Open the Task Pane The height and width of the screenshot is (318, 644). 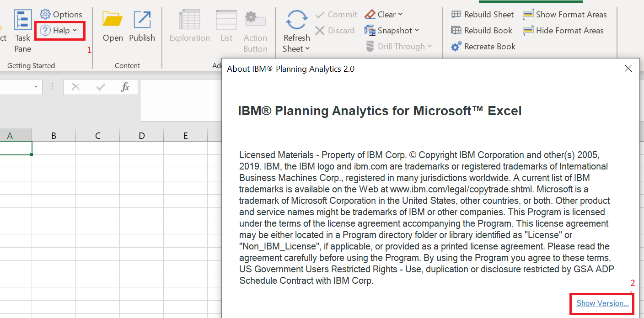click(22, 31)
